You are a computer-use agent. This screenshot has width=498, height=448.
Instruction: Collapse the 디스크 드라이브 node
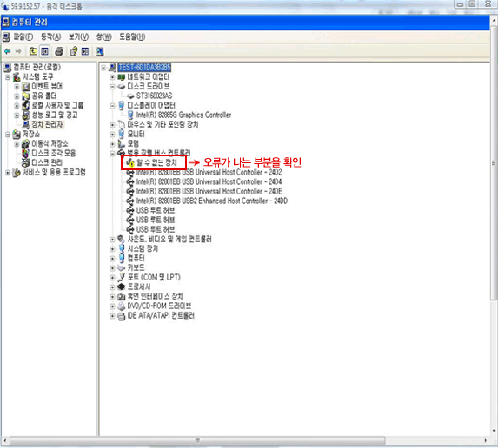tap(112, 87)
